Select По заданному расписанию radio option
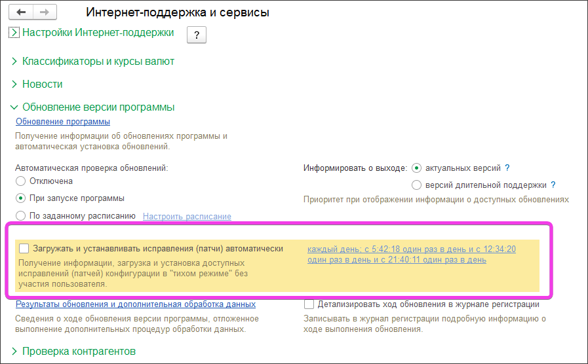This screenshot has width=588, height=364. (21, 216)
